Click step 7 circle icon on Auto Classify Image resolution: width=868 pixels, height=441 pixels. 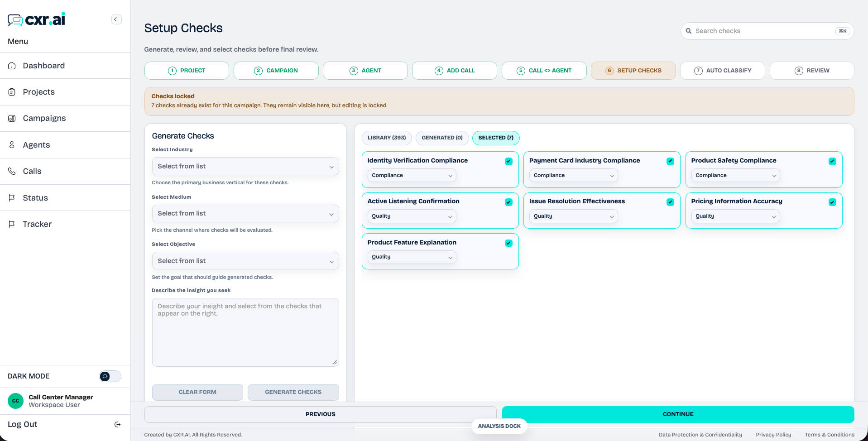(x=698, y=71)
